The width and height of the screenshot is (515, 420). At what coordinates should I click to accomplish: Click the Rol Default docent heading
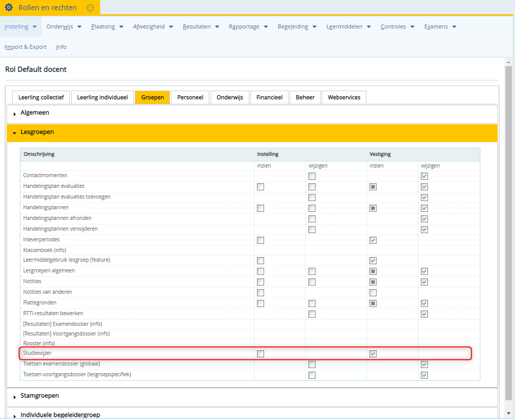coord(36,69)
